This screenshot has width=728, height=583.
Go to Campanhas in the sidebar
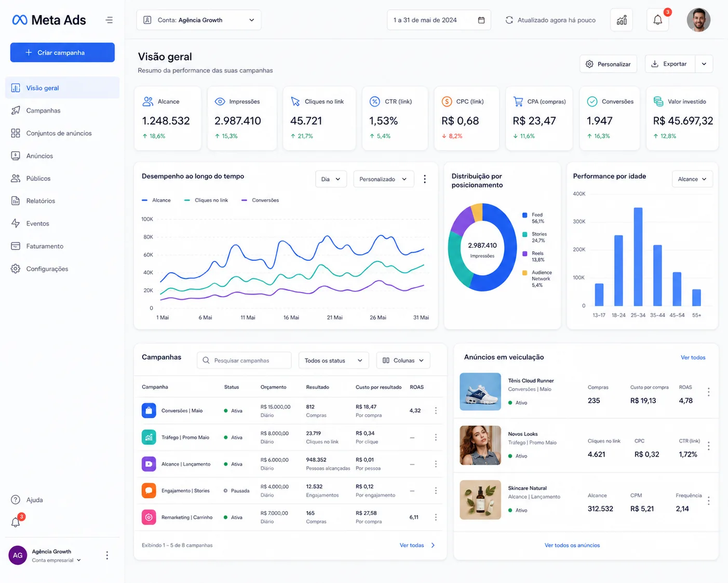(x=62, y=111)
